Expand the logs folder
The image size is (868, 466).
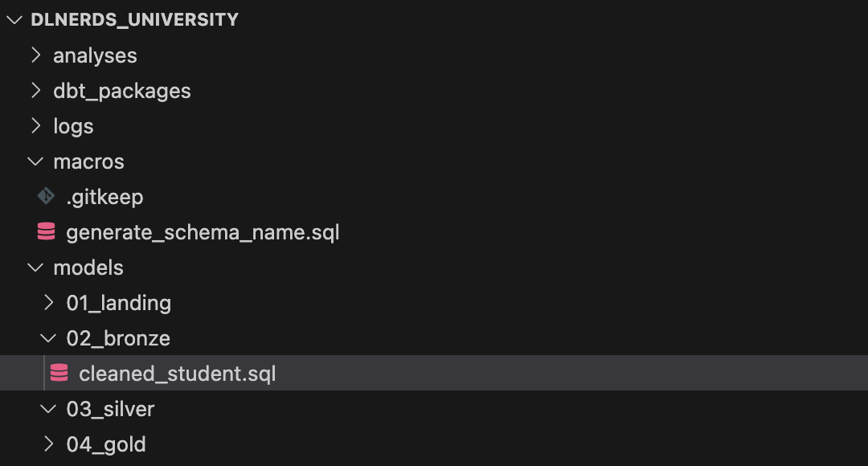click(35, 125)
